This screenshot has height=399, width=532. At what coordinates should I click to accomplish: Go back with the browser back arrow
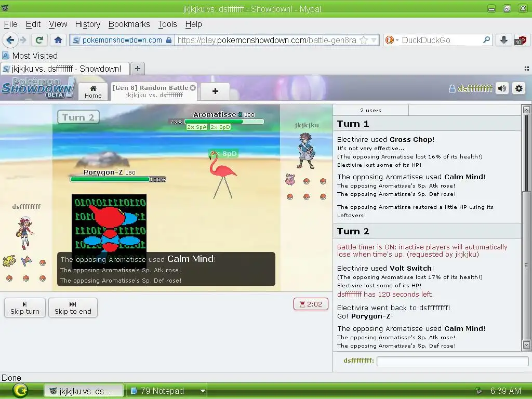coord(10,40)
